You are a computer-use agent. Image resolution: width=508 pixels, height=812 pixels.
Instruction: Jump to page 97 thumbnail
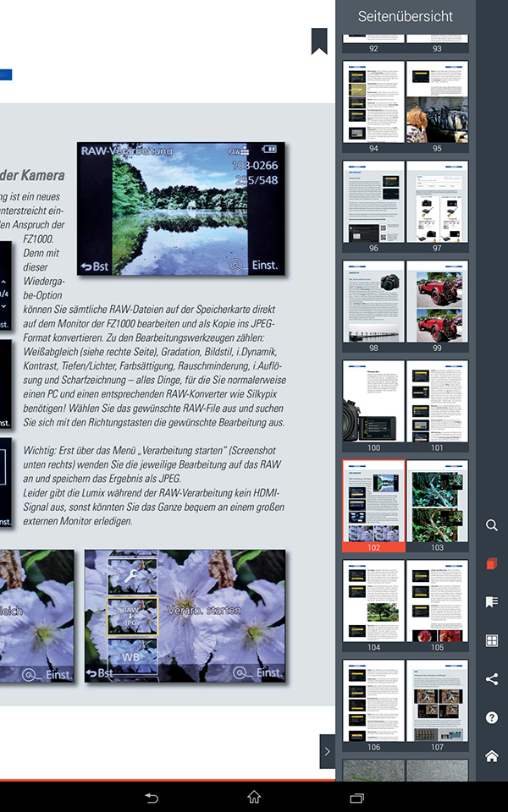point(437,206)
